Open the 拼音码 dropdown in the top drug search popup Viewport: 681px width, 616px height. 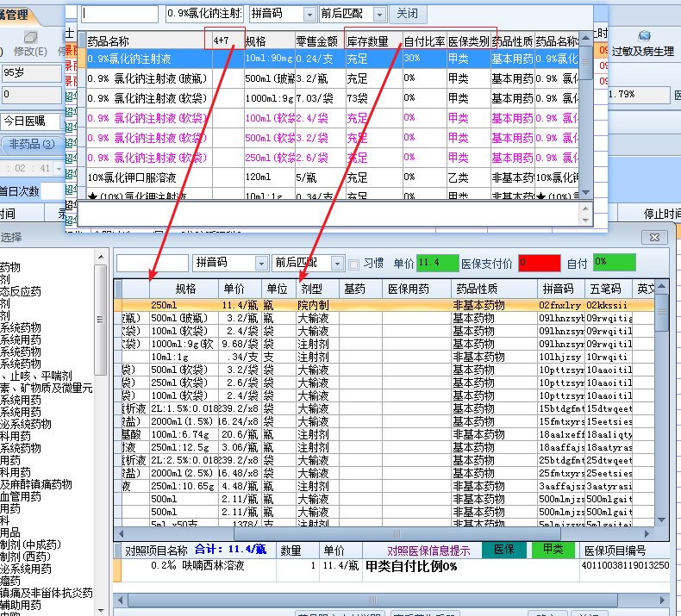click(309, 15)
